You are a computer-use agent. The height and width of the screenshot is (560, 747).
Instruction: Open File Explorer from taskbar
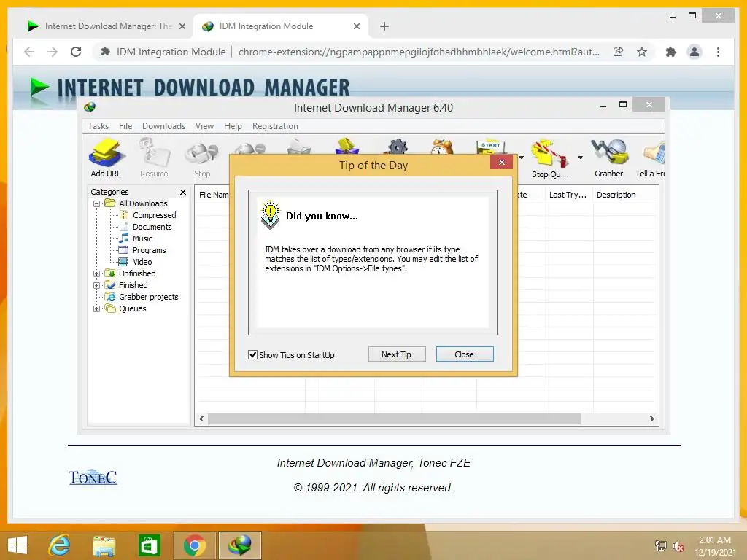pyautogui.click(x=104, y=545)
